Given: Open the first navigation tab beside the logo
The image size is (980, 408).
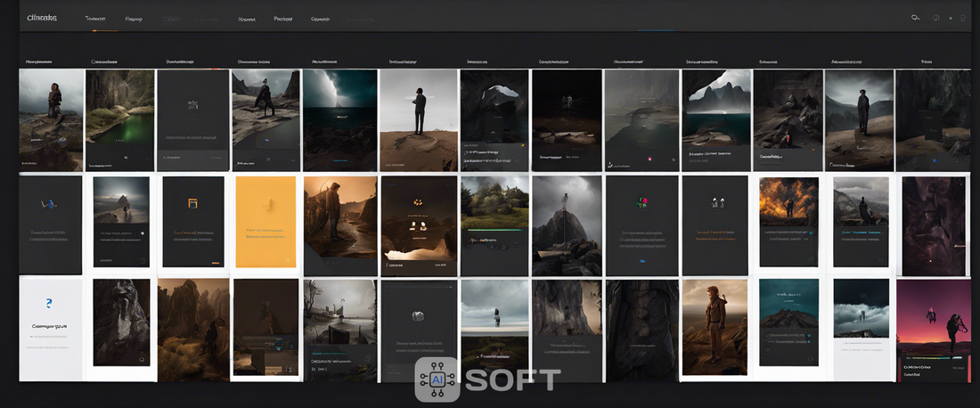Looking at the screenshot, I should 94,18.
